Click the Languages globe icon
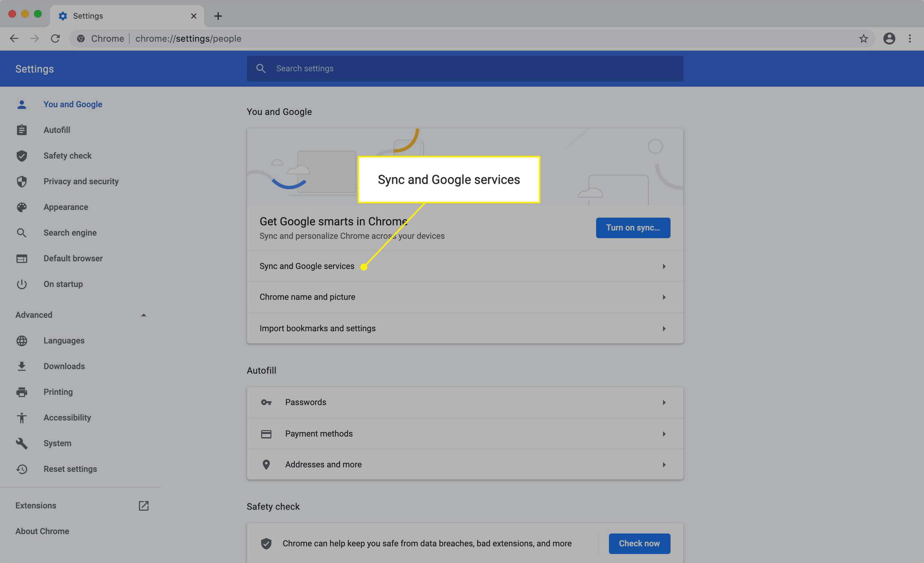 click(x=22, y=341)
